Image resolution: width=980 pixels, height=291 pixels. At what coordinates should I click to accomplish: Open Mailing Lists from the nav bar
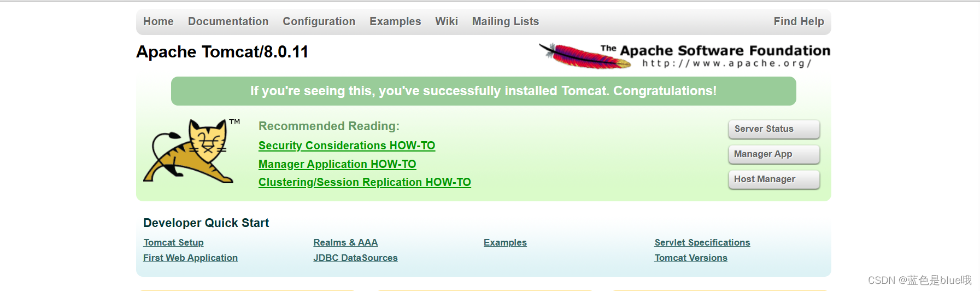coord(506,21)
